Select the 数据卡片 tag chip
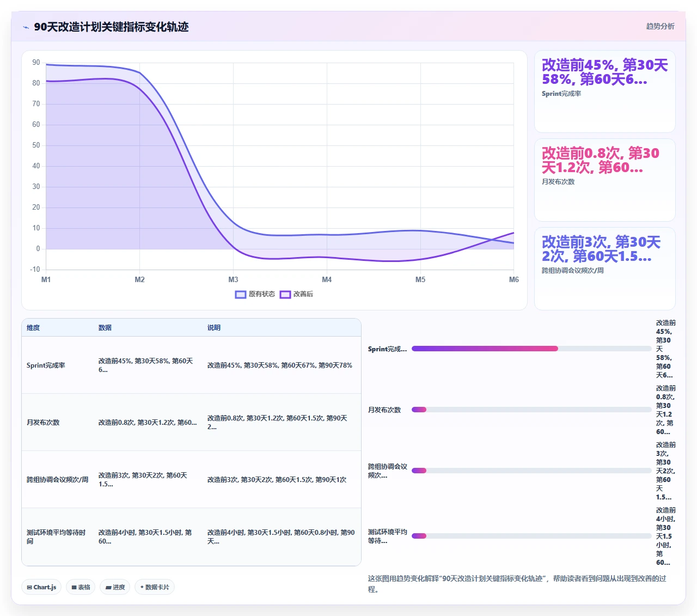 [155, 587]
